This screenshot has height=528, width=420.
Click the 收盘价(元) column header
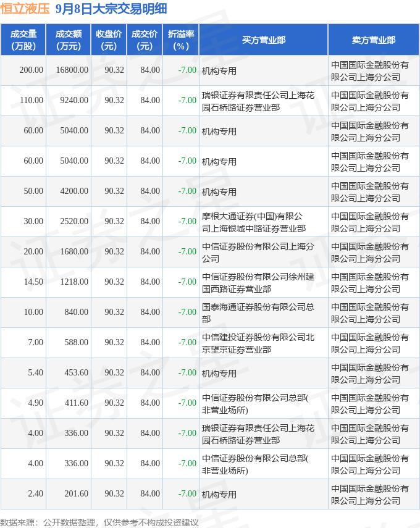[109, 40]
